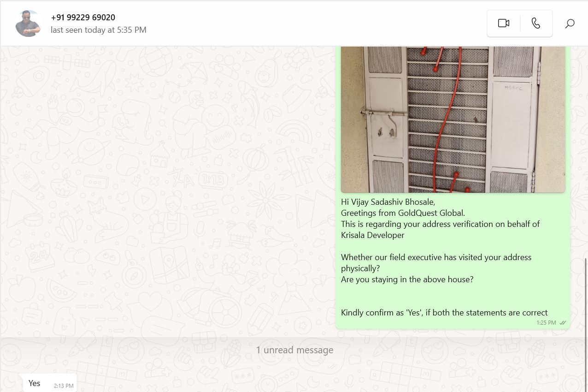Viewport: 588px width, 392px height.
Task: Click the 'Greetings from GoldQuest Global' line
Action: pyautogui.click(x=403, y=213)
